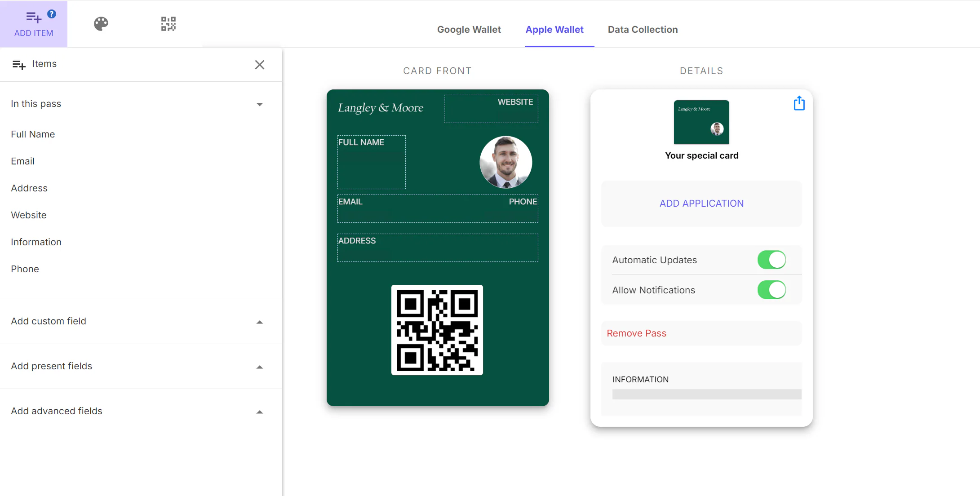The width and height of the screenshot is (980, 496).
Task: Expand the Add advanced fields section
Action: [259, 412]
